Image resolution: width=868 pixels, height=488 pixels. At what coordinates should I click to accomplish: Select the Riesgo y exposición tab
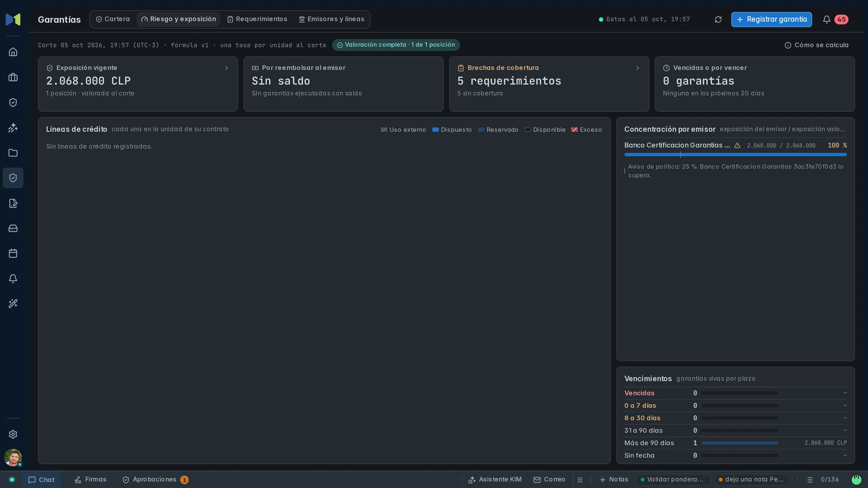178,20
